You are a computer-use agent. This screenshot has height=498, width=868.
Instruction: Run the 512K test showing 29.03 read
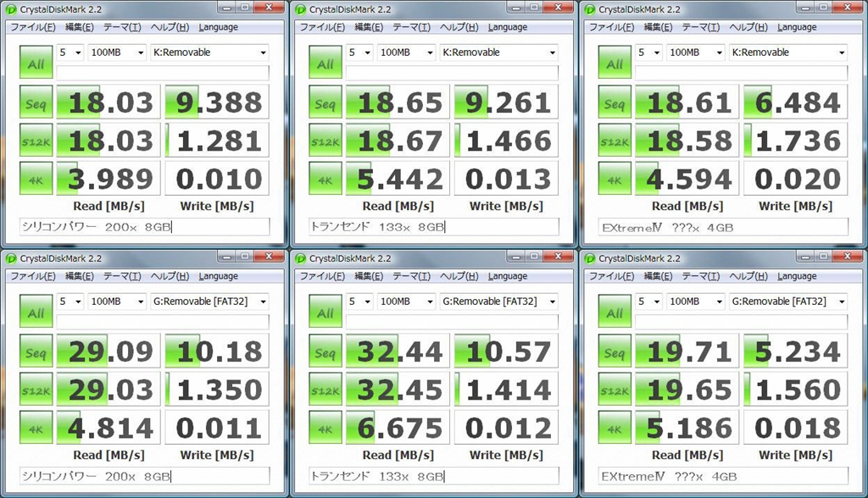coord(36,389)
